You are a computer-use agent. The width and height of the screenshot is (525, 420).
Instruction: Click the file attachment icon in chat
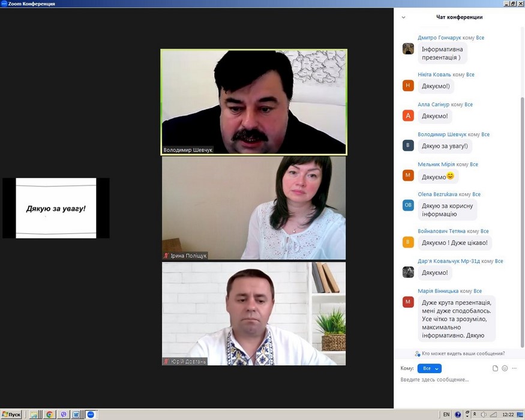tap(495, 368)
